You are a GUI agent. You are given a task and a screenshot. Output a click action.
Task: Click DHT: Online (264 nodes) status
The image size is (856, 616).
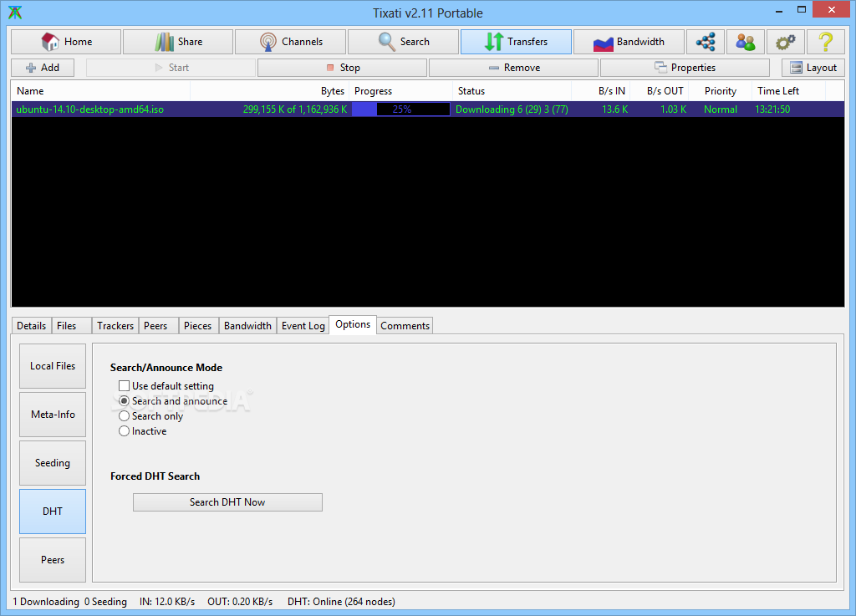click(341, 602)
